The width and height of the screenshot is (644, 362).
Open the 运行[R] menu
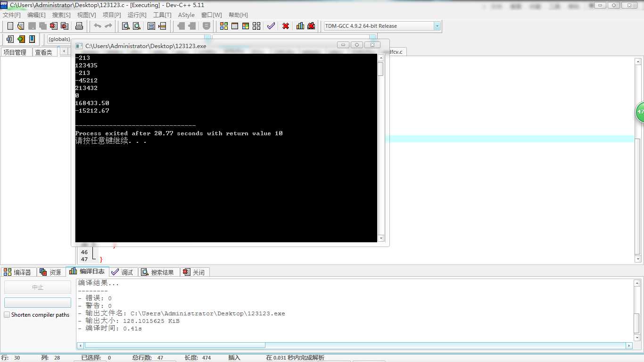click(137, 15)
